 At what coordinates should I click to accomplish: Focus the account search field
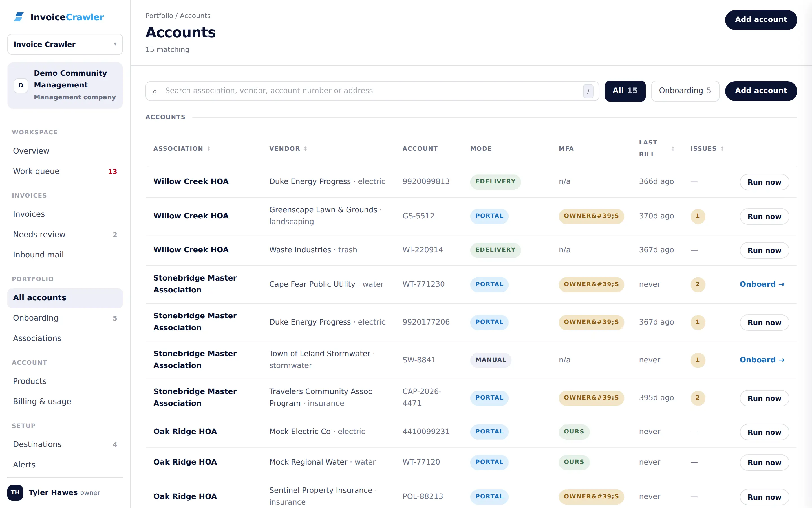click(x=372, y=91)
